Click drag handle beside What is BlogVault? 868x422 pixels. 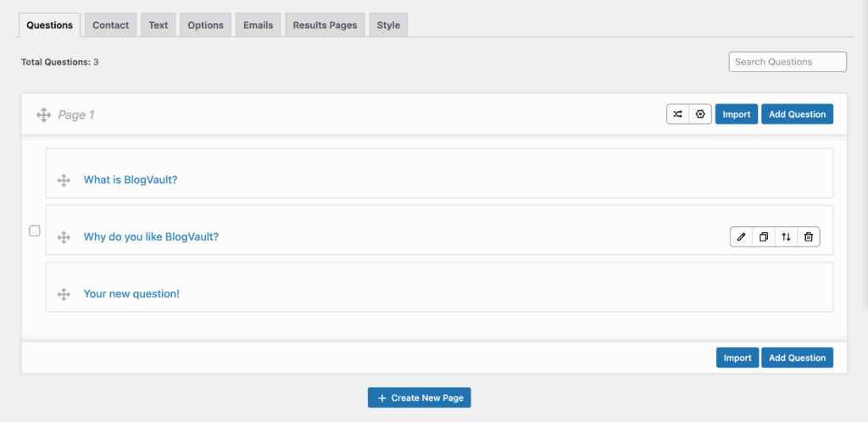tap(64, 180)
